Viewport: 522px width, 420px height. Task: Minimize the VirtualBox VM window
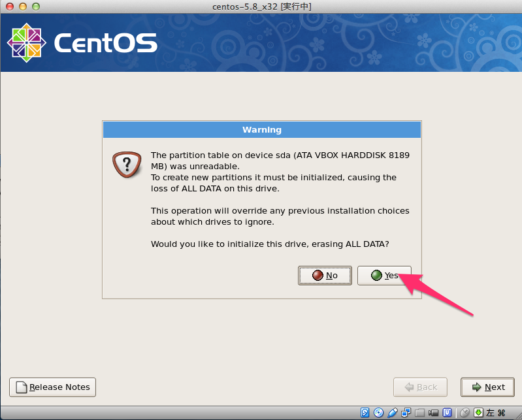pos(23,7)
